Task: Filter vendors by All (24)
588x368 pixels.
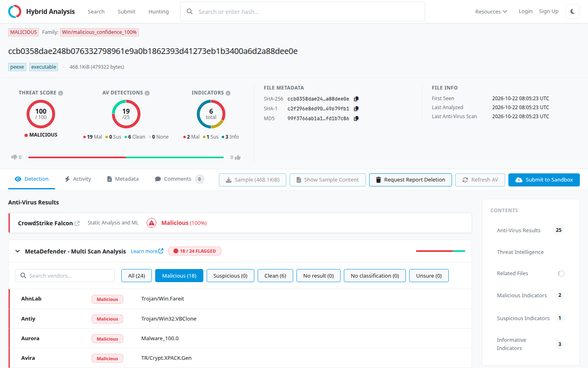Action: pyautogui.click(x=136, y=276)
